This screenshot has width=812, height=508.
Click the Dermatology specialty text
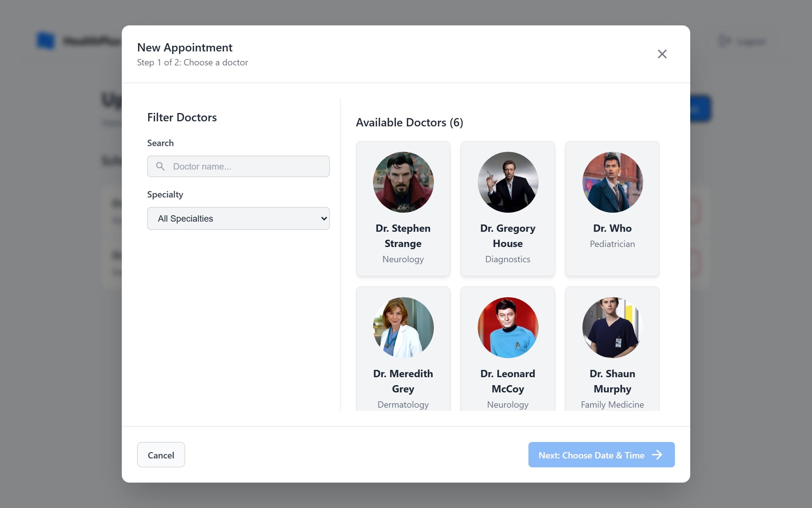coord(403,404)
